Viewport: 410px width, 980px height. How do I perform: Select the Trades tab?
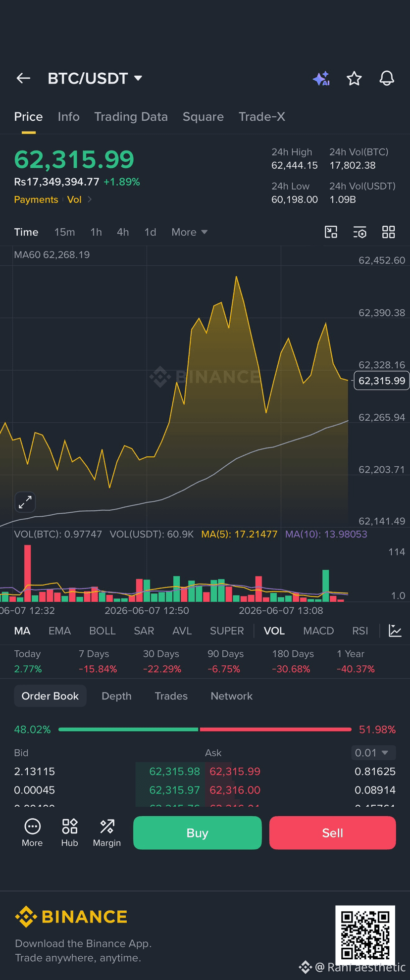pos(171,696)
